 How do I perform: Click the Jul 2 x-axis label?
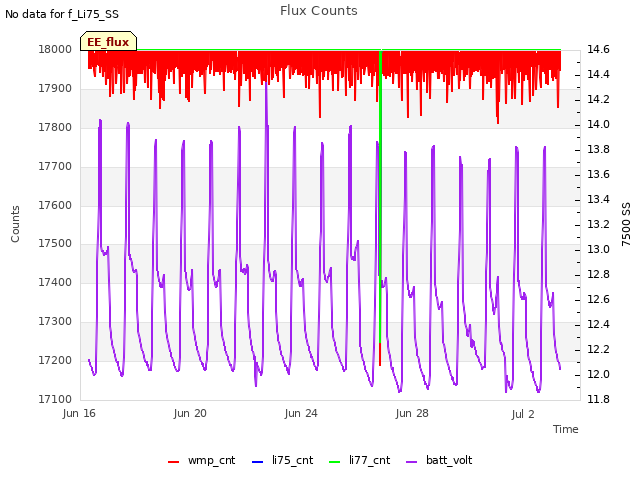(x=523, y=414)
